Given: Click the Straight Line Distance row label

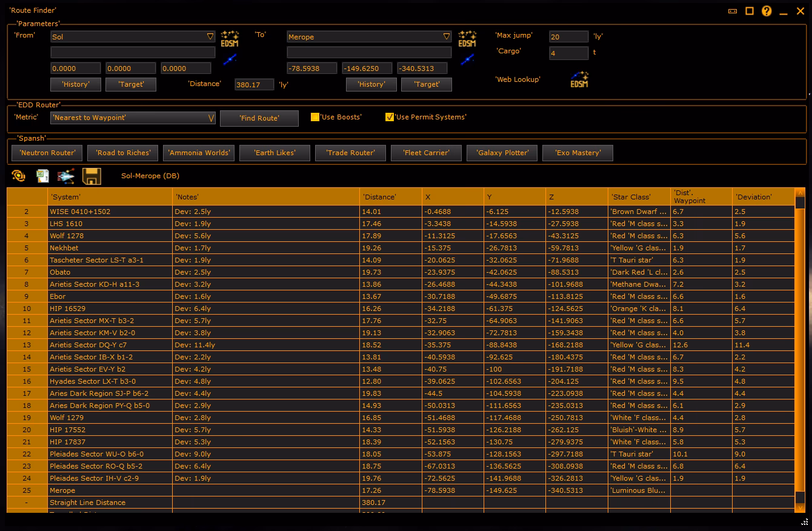Looking at the screenshot, I should pyautogui.click(x=110, y=503).
